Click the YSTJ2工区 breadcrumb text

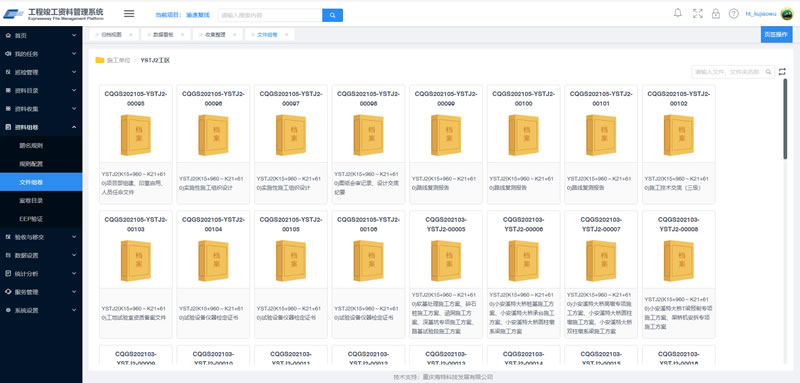tap(155, 60)
